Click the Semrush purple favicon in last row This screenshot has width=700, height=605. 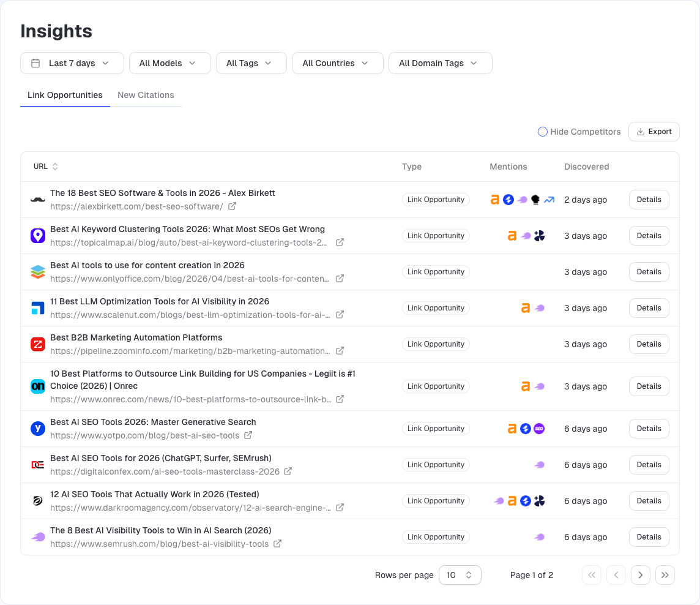pyautogui.click(x=38, y=536)
